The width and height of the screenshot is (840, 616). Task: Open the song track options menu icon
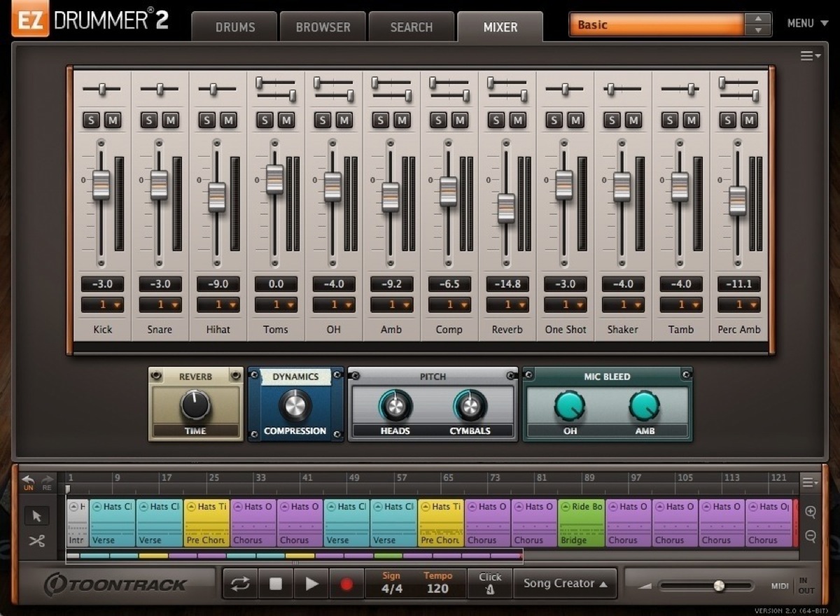pos(811,482)
